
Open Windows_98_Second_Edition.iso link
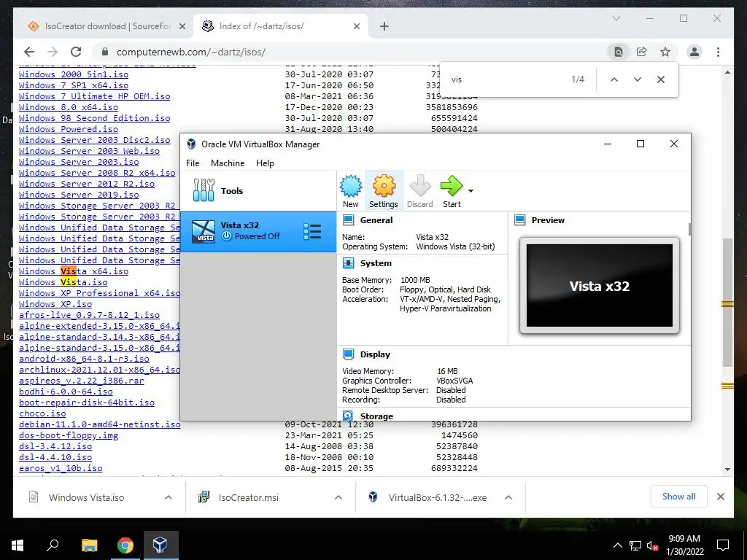[94, 118]
